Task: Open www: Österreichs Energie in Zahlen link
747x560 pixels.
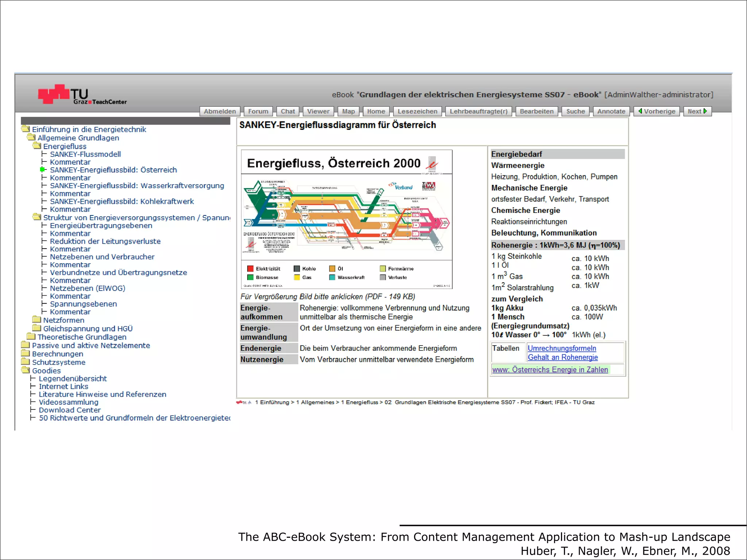Action: [550, 369]
